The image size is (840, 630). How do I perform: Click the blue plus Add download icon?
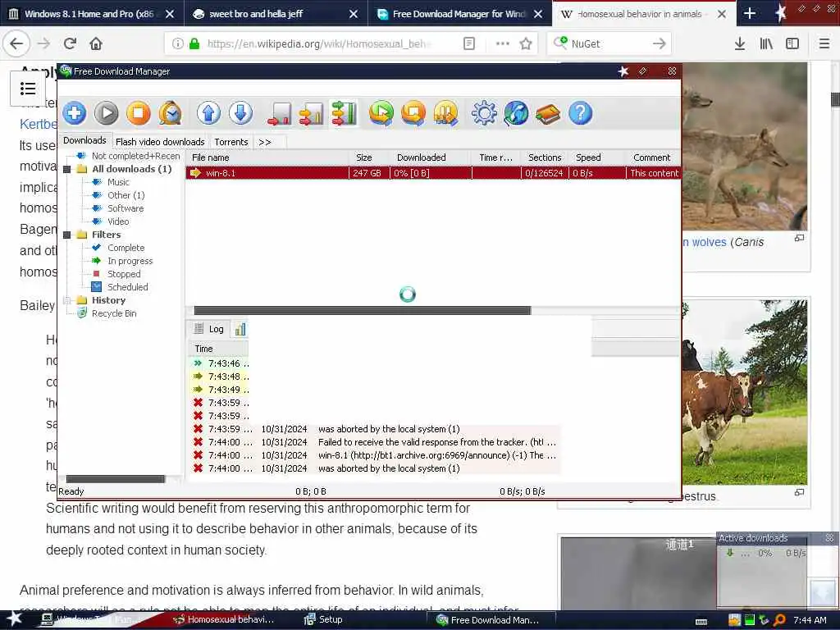click(x=75, y=113)
